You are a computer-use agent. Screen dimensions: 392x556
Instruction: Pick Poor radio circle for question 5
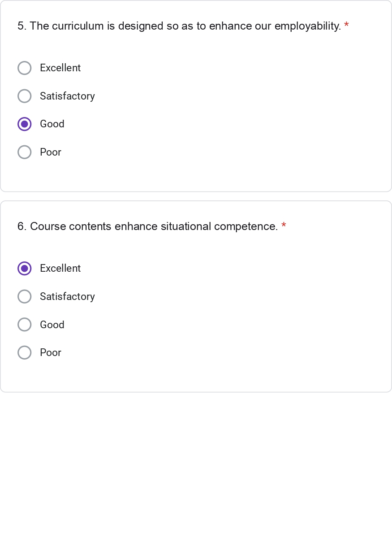(25, 152)
